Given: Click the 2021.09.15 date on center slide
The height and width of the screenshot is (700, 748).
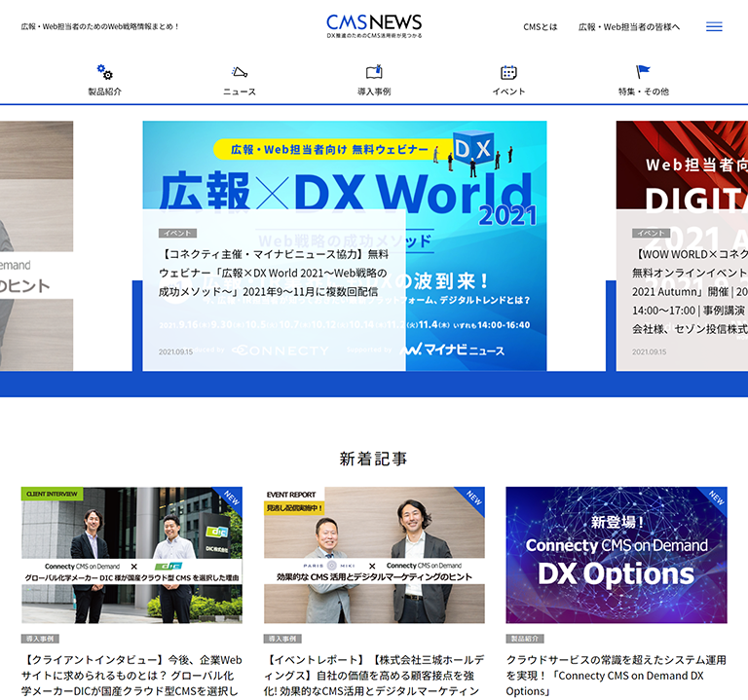Looking at the screenshot, I should pos(175,351).
